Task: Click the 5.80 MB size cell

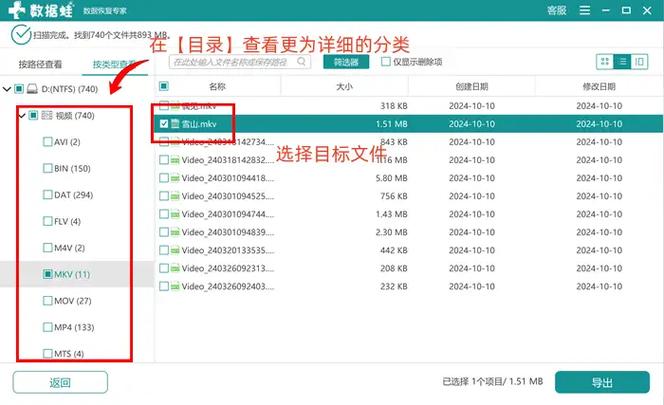Action: tap(391, 178)
